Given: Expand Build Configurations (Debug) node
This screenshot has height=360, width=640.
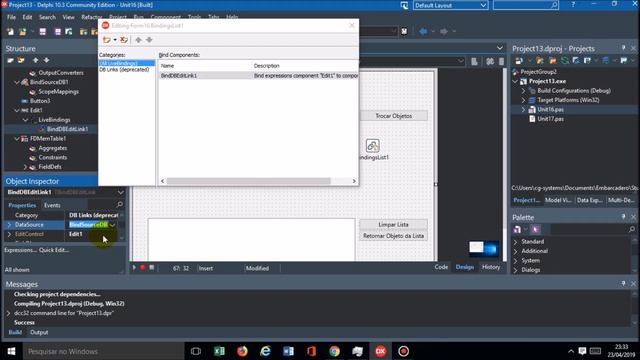Looking at the screenshot, I should pos(523,91).
